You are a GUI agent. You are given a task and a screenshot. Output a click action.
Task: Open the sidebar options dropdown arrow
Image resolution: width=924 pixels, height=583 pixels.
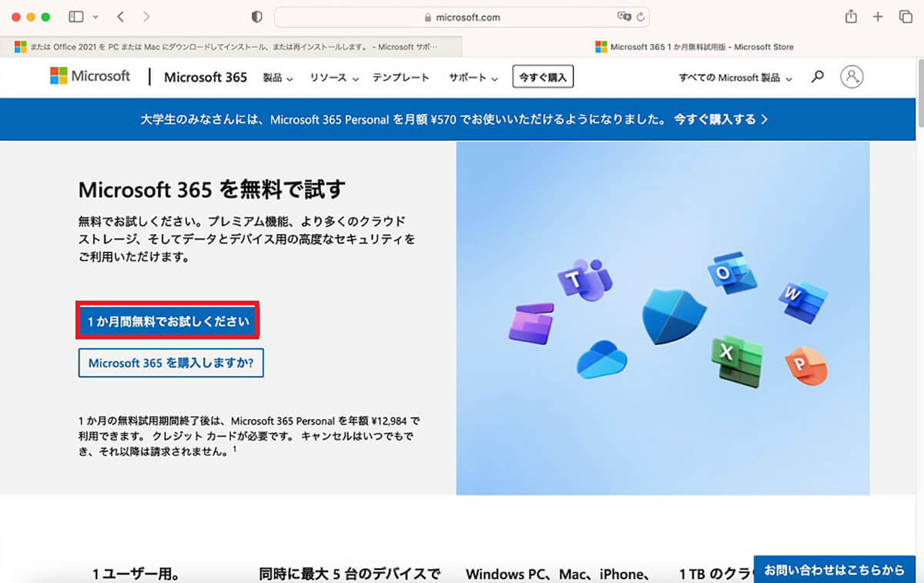[95, 16]
